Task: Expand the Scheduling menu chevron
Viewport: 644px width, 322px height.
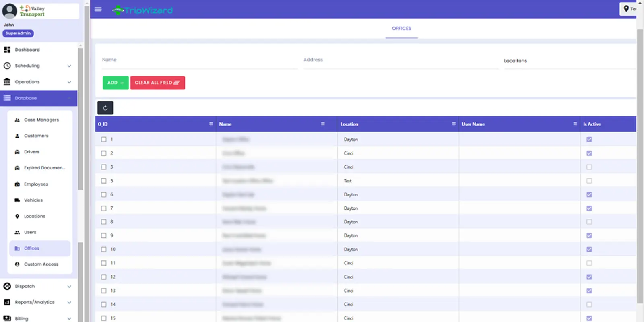Action: [x=69, y=66]
